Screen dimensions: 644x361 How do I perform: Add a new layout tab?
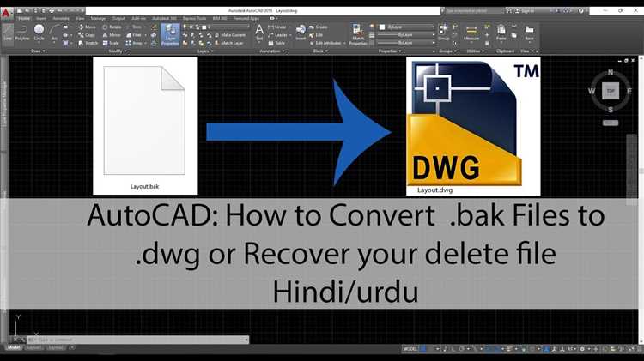click(x=72, y=347)
